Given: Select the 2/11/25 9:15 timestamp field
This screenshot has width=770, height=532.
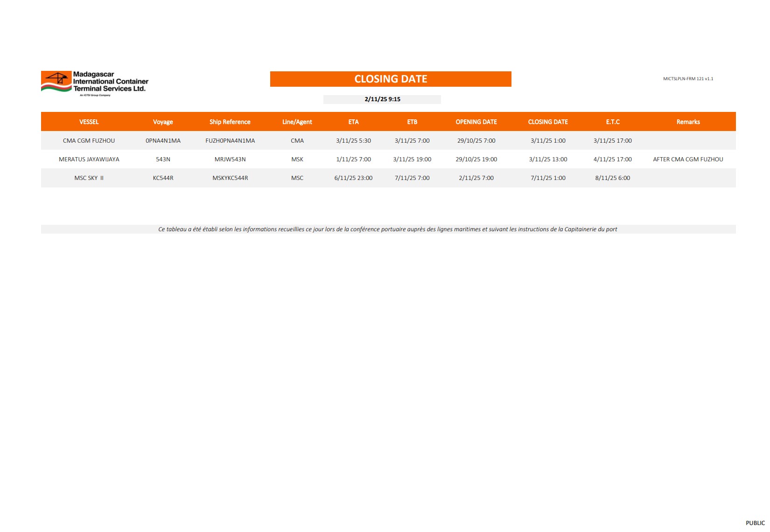Looking at the screenshot, I should pos(382,99).
